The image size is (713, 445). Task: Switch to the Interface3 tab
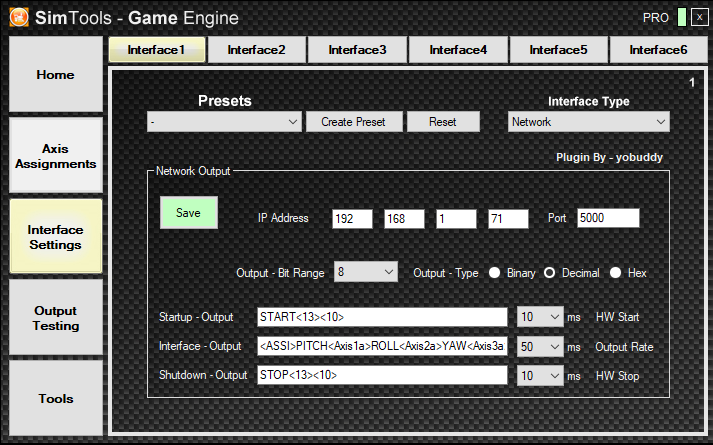(x=357, y=50)
